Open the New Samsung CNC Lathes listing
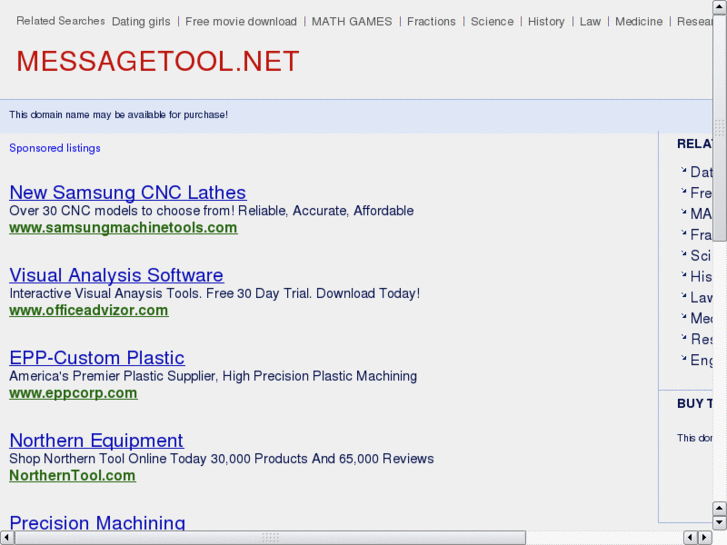Image resolution: width=727 pixels, height=545 pixels. click(128, 192)
